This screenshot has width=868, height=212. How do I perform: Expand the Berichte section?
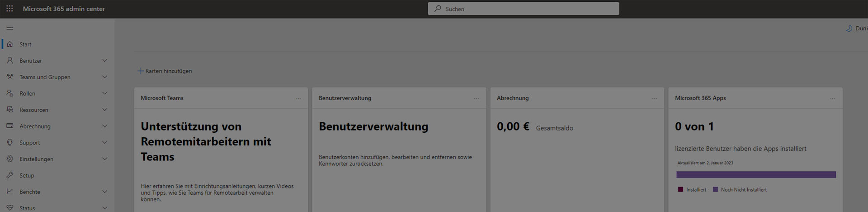[x=105, y=192]
